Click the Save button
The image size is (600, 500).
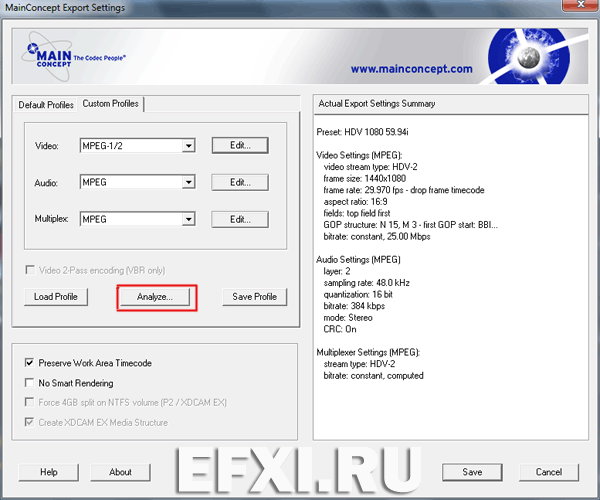(x=472, y=472)
